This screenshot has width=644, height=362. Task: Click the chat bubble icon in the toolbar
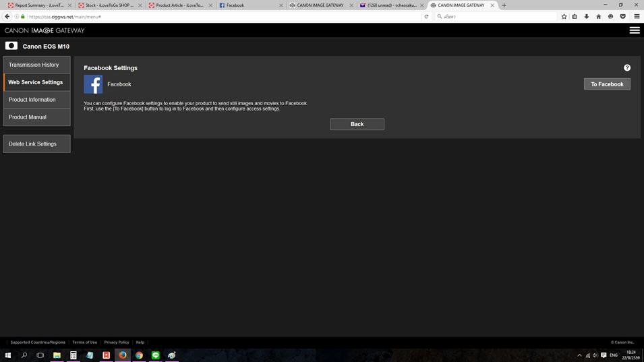(611, 16)
